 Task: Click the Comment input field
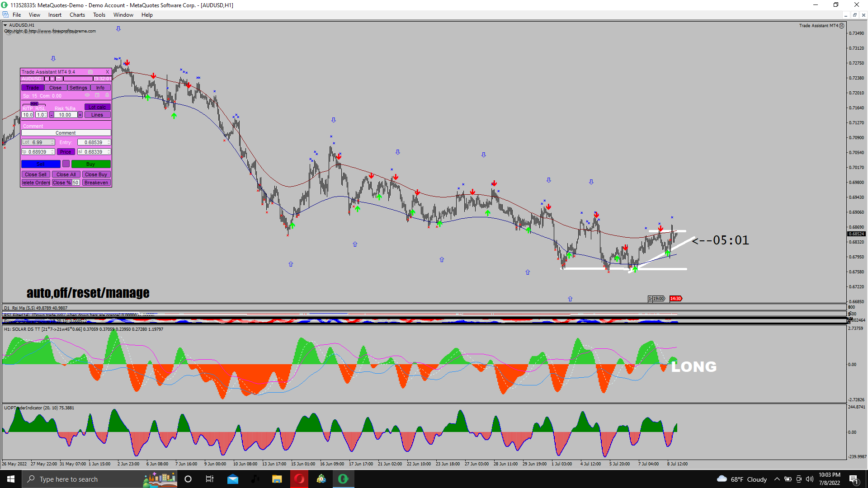pos(66,133)
